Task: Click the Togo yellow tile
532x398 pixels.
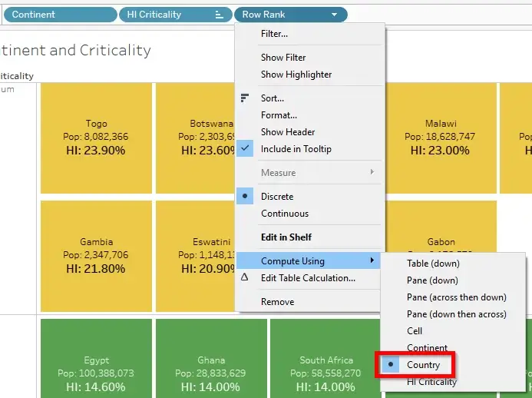Action: coord(96,138)
